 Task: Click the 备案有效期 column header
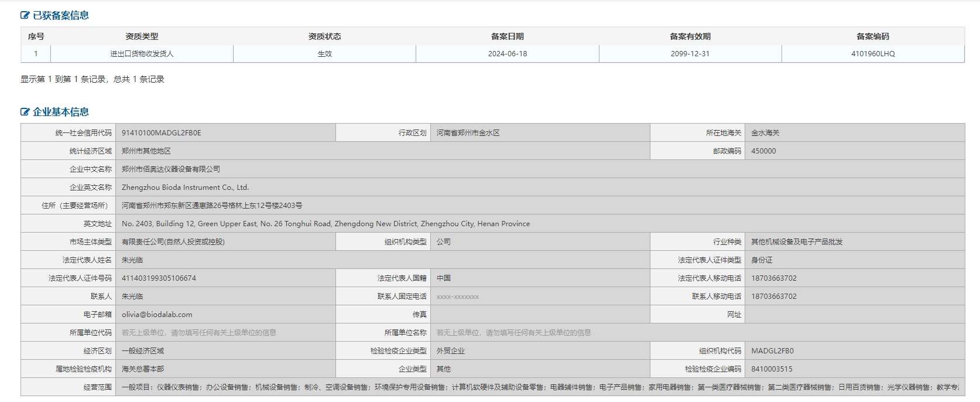(x=690, y=36)
